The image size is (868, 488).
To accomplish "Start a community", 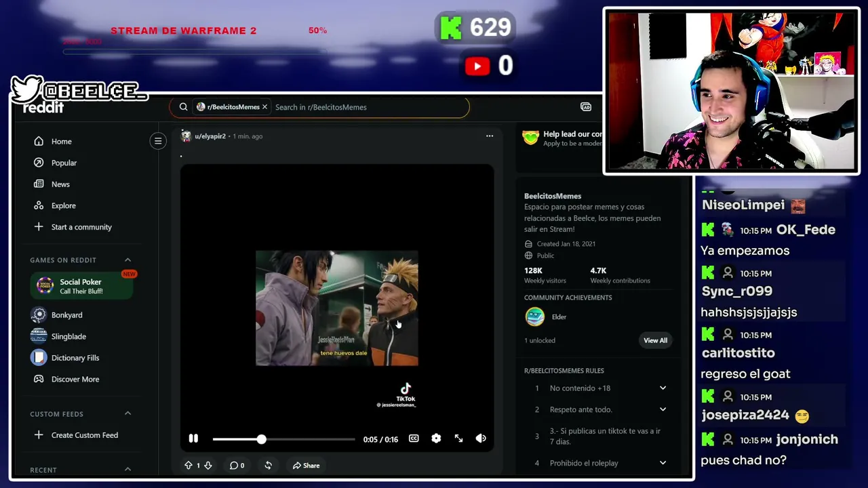I will pyautogui.click(x=81, y=227).
